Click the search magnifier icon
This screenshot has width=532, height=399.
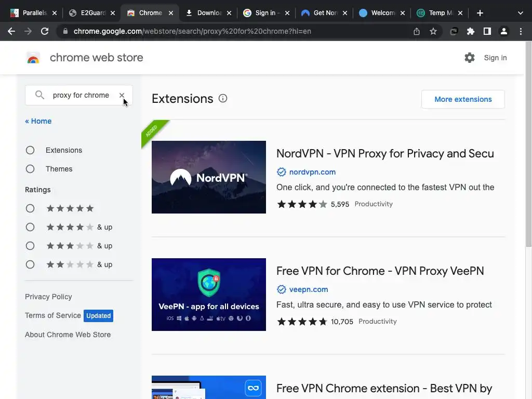tap(39, 95)
